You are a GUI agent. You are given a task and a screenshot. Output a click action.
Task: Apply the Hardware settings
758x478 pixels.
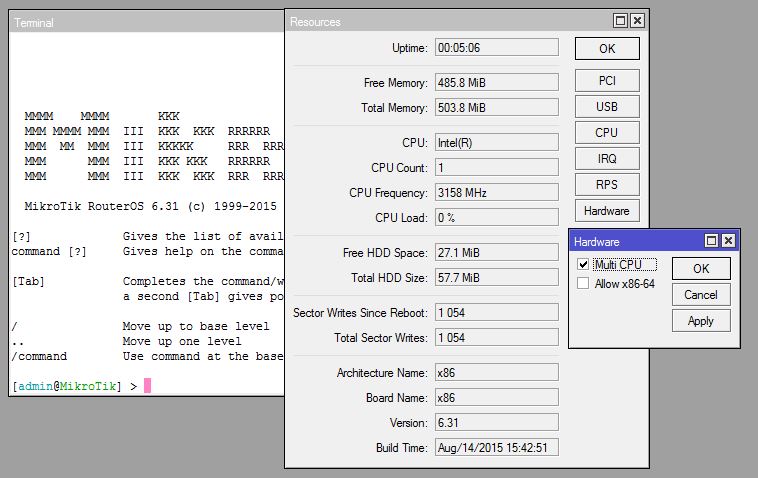click(701, 321)
